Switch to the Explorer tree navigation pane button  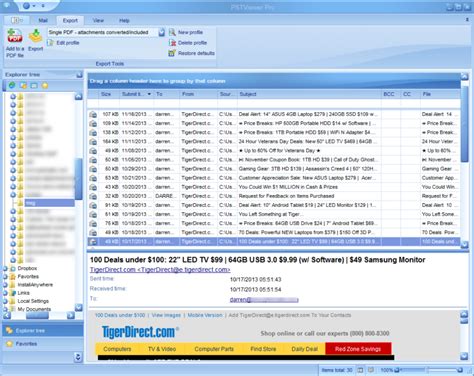(x=43, y=330)
